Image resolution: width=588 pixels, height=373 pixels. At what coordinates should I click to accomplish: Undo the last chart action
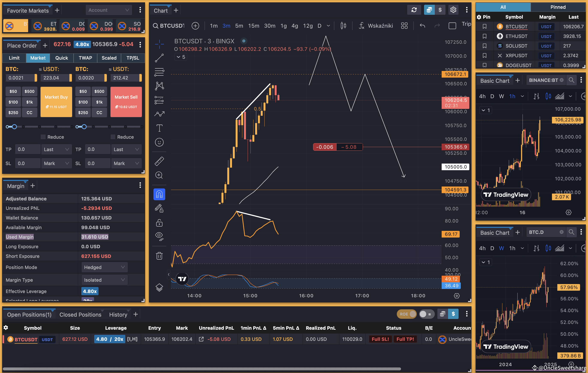pyautogui.click(x=423, y=26)
